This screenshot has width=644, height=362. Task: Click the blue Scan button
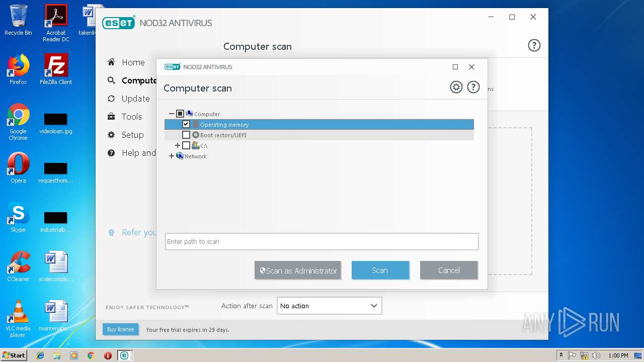point(380,270)
